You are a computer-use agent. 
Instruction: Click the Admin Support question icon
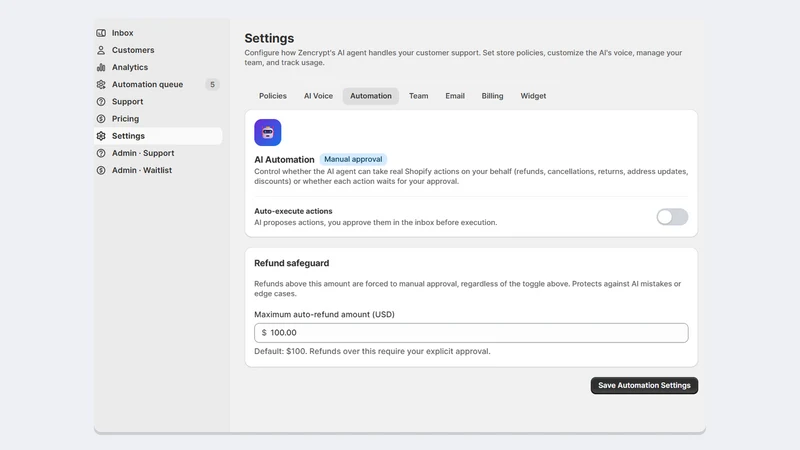click(101, 153)
